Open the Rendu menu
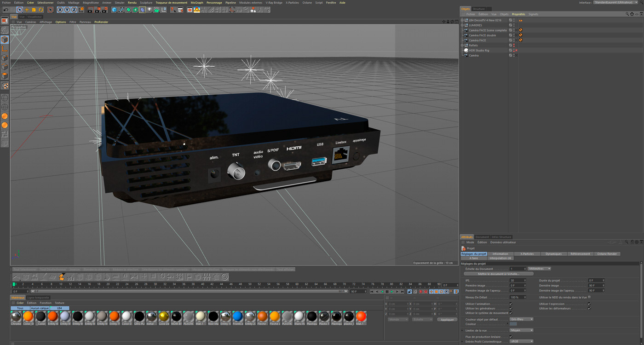644x345 pixels. click(x=132, y=3)
